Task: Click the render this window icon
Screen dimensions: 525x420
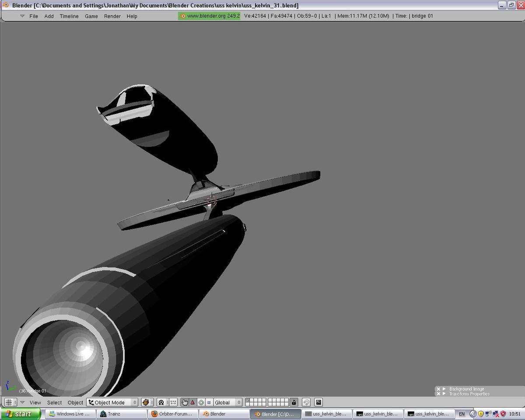Action: click(x=318, y=402)
